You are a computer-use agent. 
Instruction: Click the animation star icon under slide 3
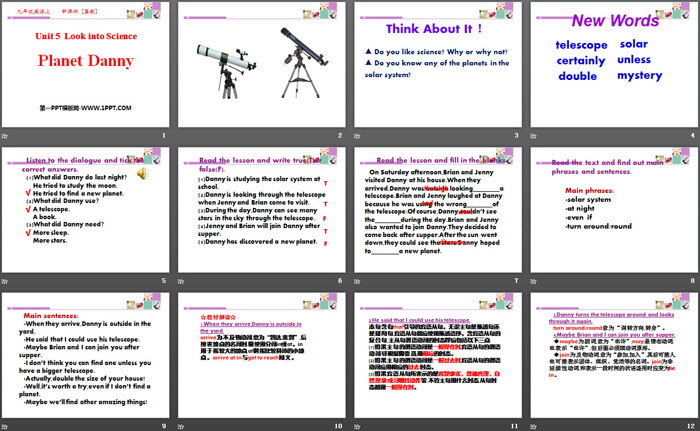click(358, 136)
